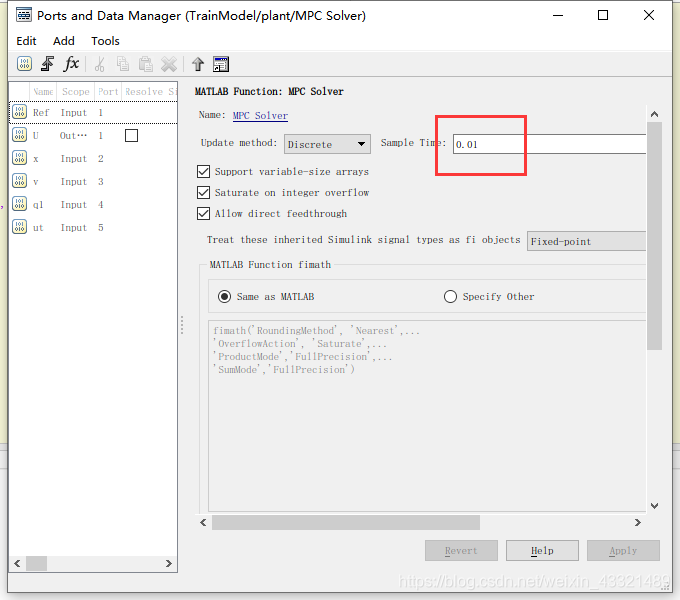Click the Add Function Call Input trigger icon
680x600 pixels.
coord(47,64)
